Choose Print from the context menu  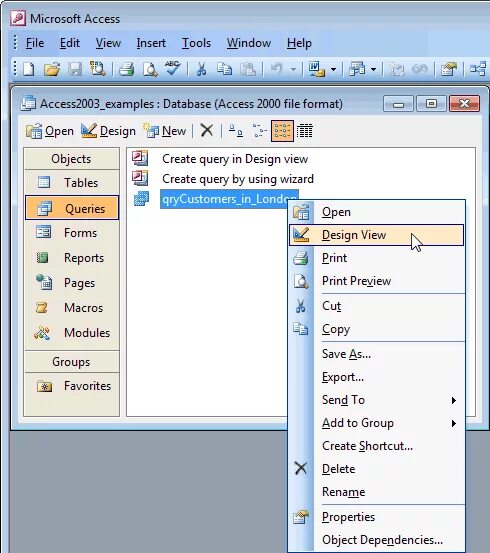376,258
